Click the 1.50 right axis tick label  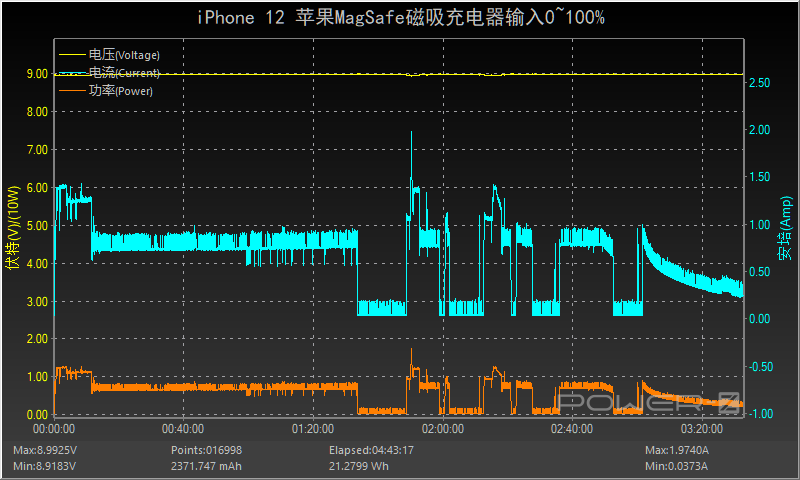(x=760, y=177)
